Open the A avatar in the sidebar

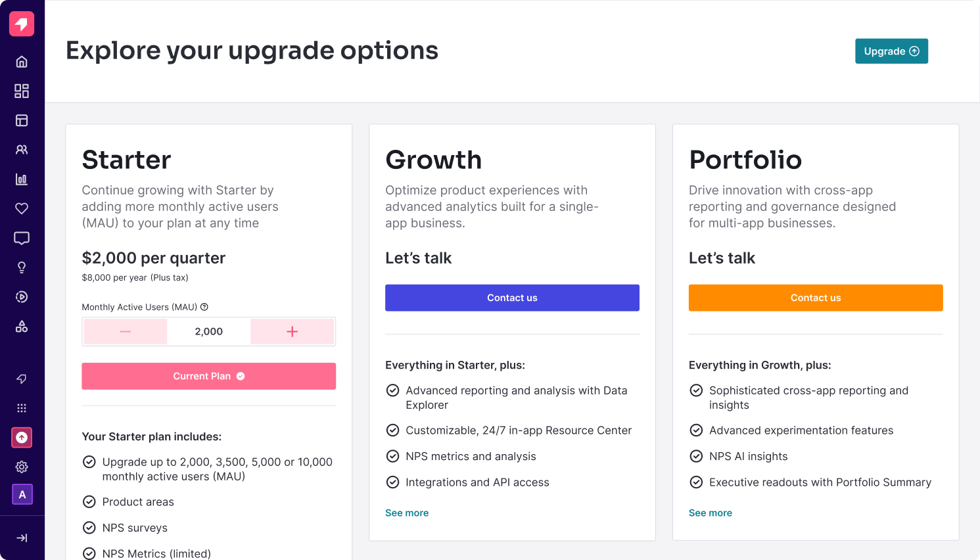tap(22, 494)
